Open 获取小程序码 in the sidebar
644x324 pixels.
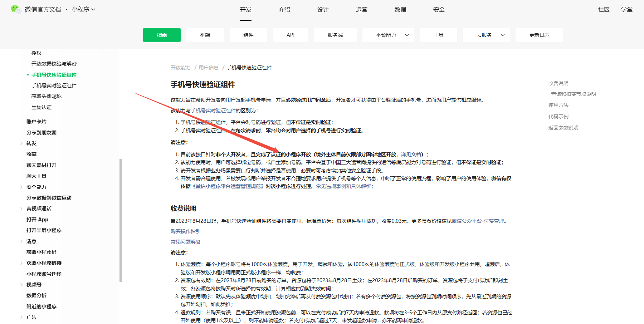(x=42, y=252)
